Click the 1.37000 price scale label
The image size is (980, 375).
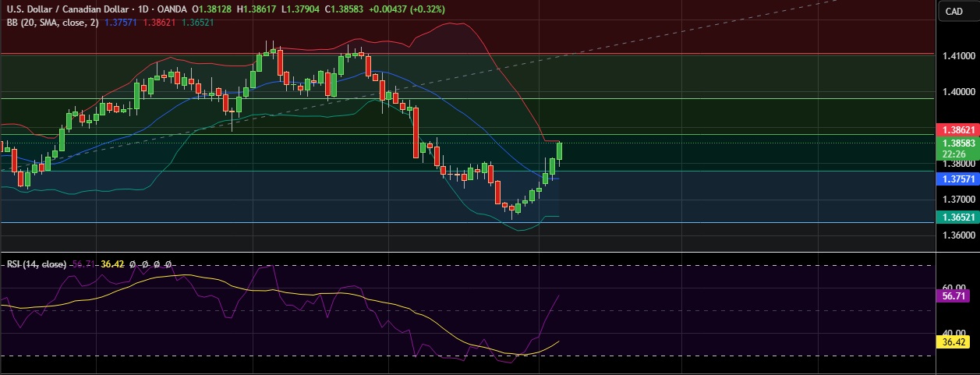[x=958, y=200]
